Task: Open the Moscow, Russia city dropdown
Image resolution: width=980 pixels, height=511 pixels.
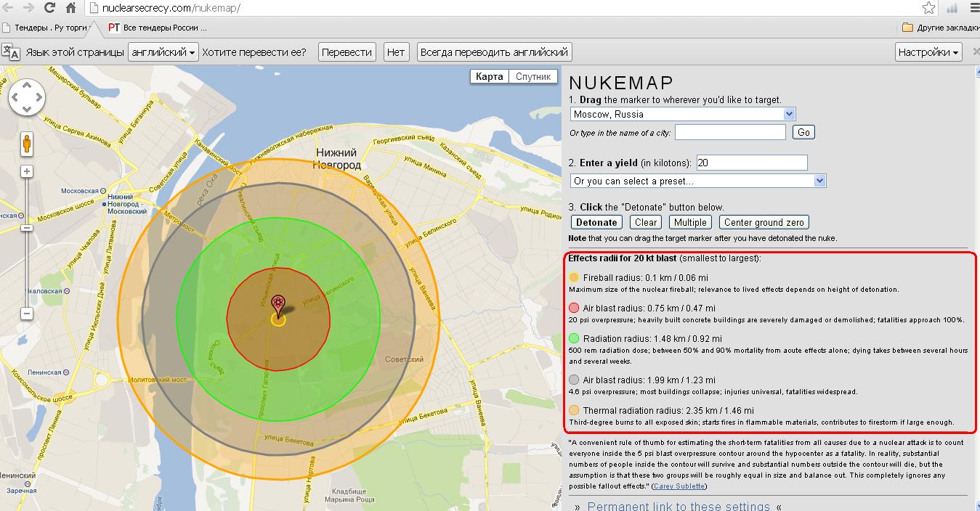Action: pos(683,114)
